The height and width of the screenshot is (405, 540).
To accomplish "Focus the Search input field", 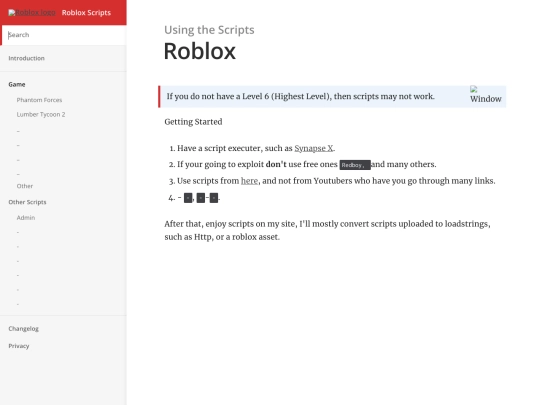I will coord(64,35).
